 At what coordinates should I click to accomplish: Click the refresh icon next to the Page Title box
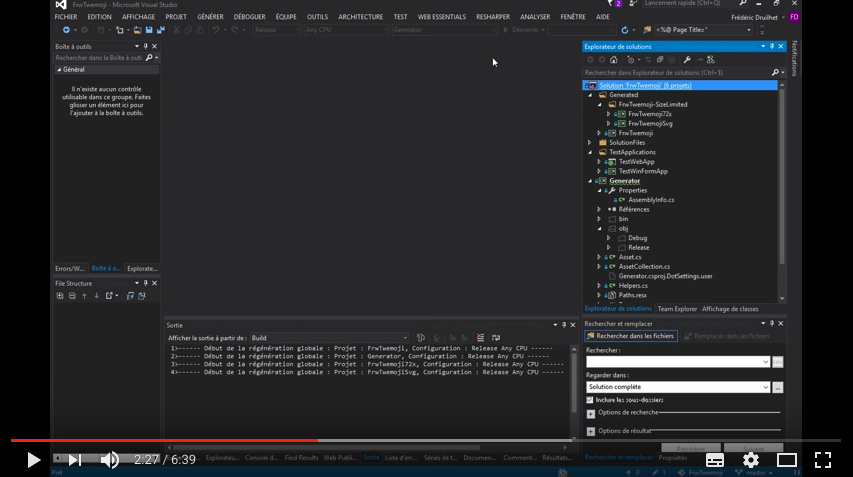(625, 30)
